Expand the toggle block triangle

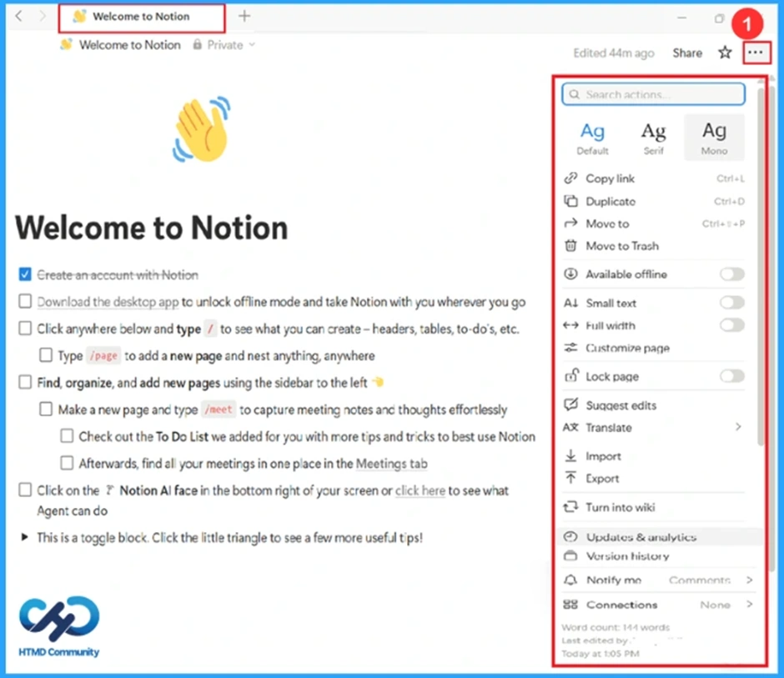tap(24, 538)
